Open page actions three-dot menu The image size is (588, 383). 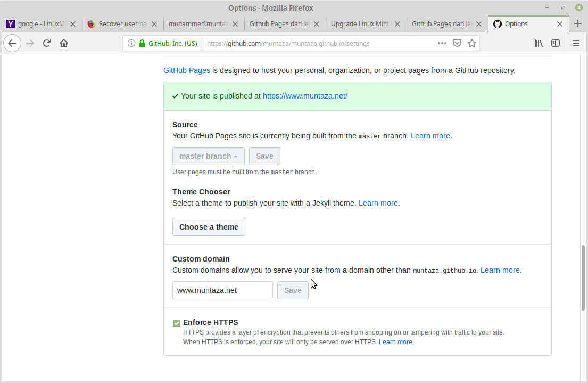(442, 44)
